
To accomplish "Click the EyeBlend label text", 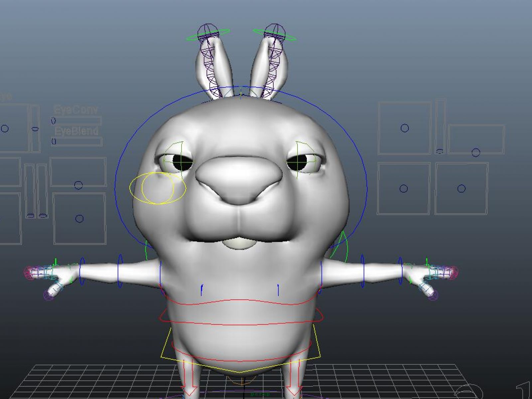I will tap(76, 131).
